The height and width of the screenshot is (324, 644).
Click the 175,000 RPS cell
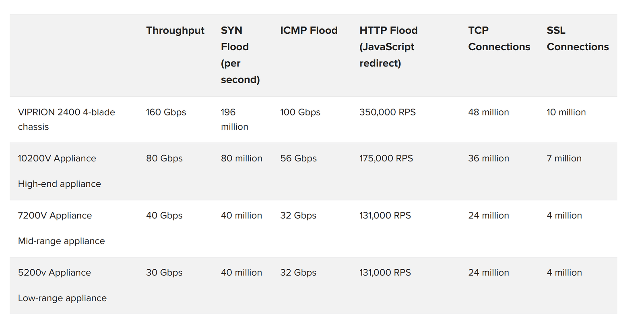[x=386, y=158]
